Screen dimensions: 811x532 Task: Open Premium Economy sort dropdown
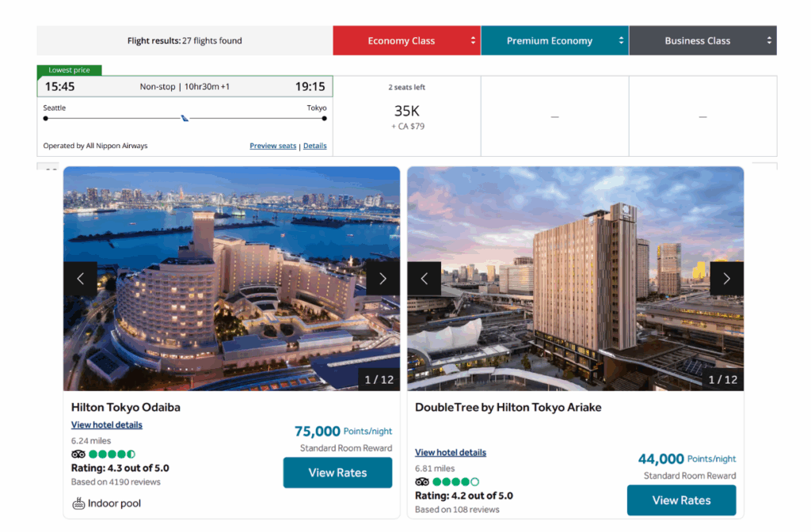point(554,40)
